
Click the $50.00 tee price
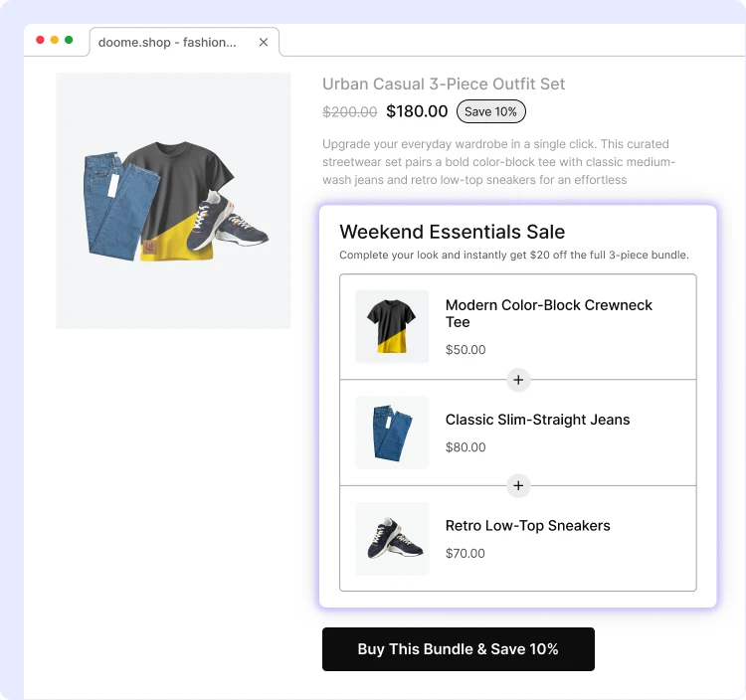click(x=466, y=350)
